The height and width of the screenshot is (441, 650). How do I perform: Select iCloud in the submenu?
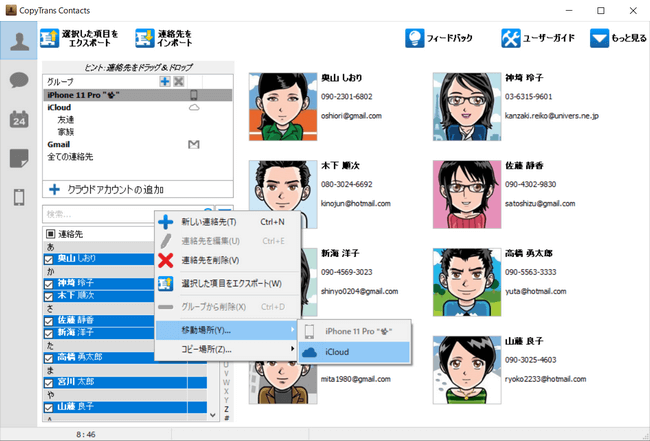(x=354, y=352)
